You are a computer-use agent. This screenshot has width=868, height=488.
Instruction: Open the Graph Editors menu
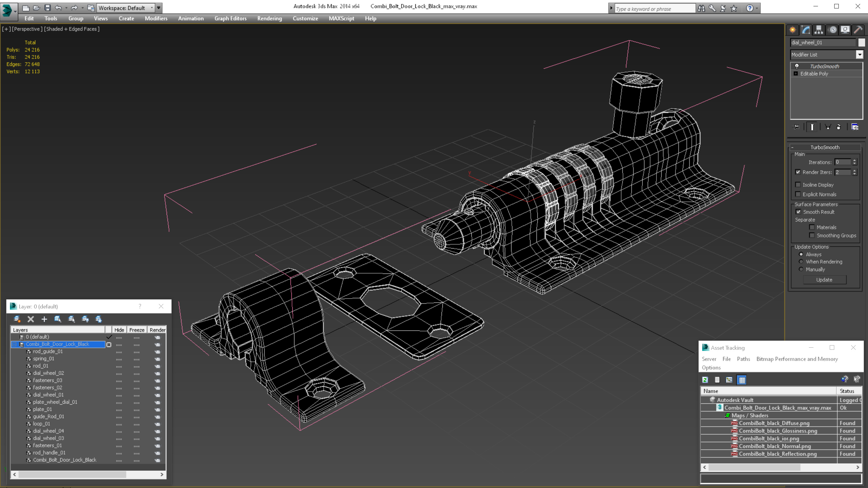230,18
